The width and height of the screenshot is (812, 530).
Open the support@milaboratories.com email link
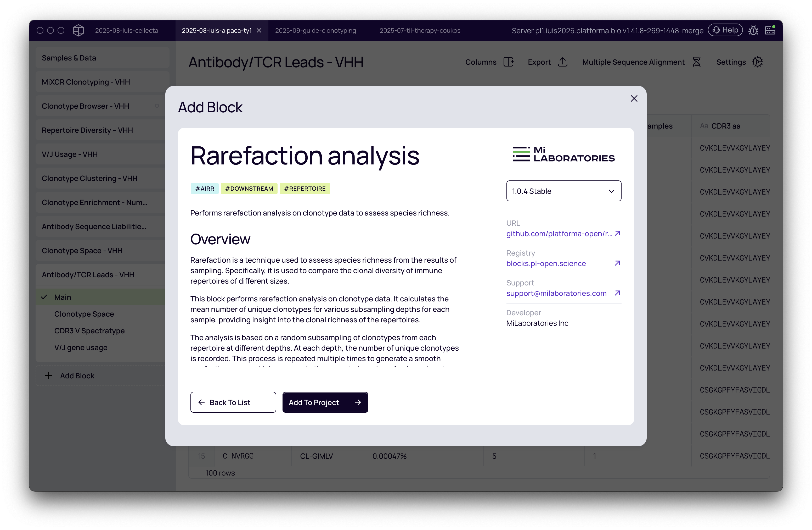[x=556, y=293]
